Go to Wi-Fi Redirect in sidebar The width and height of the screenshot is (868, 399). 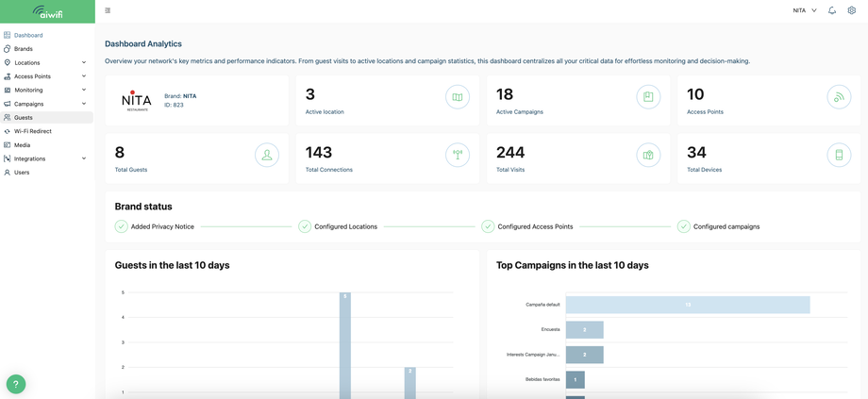tap(33, 131)
